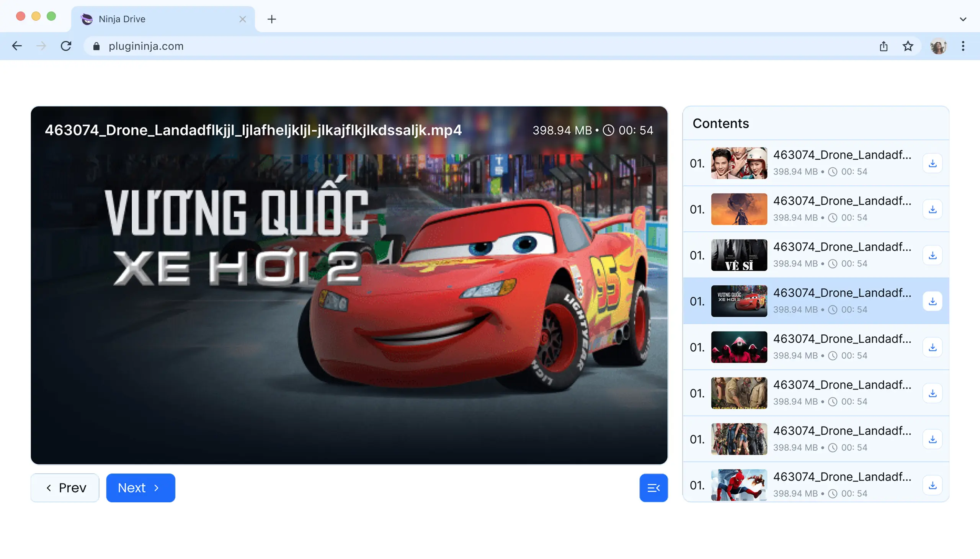Open a new browser tab
This screenshot has width=980, height=559.
tap(272, 19)
